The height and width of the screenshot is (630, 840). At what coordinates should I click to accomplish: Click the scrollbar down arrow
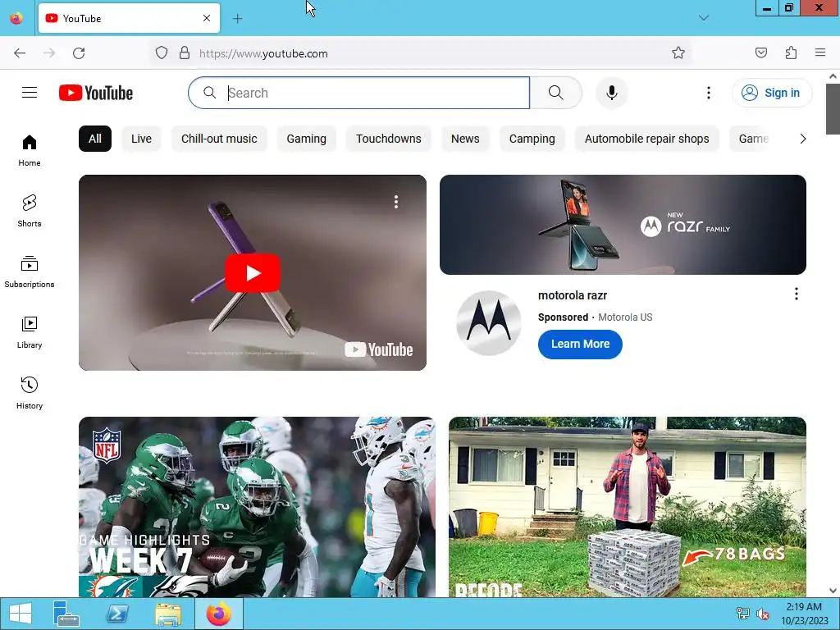tap(833, 591)
